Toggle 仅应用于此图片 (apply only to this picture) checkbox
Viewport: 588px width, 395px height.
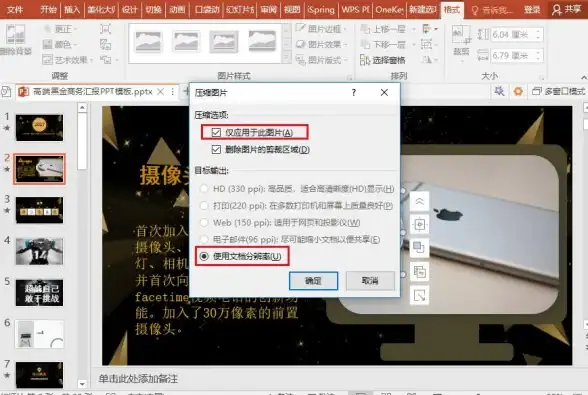click(x=216, y=132)
